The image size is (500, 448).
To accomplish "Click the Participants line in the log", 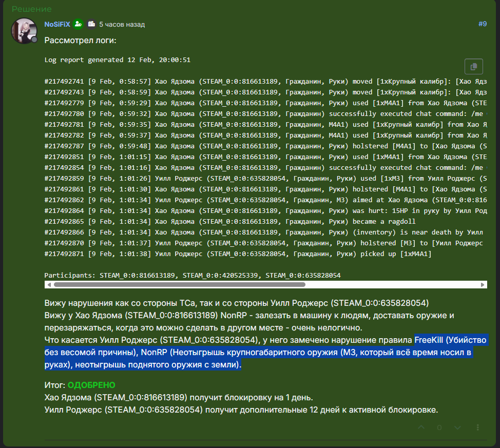I will pos(193,275).
